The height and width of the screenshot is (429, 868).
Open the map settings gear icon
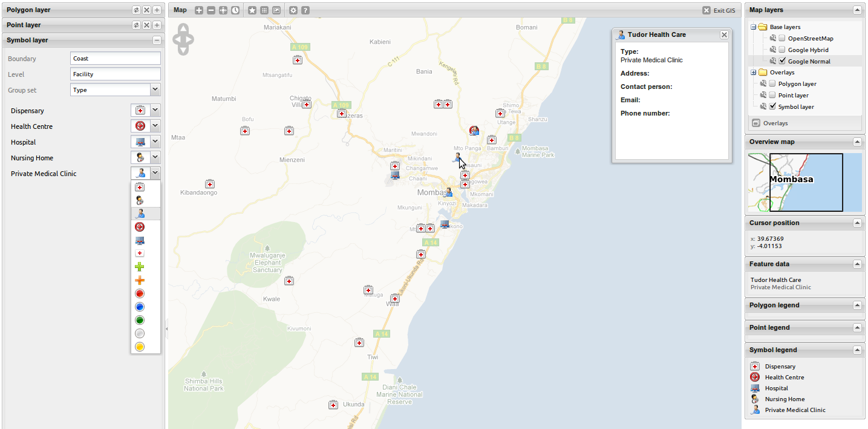point(293,10)
